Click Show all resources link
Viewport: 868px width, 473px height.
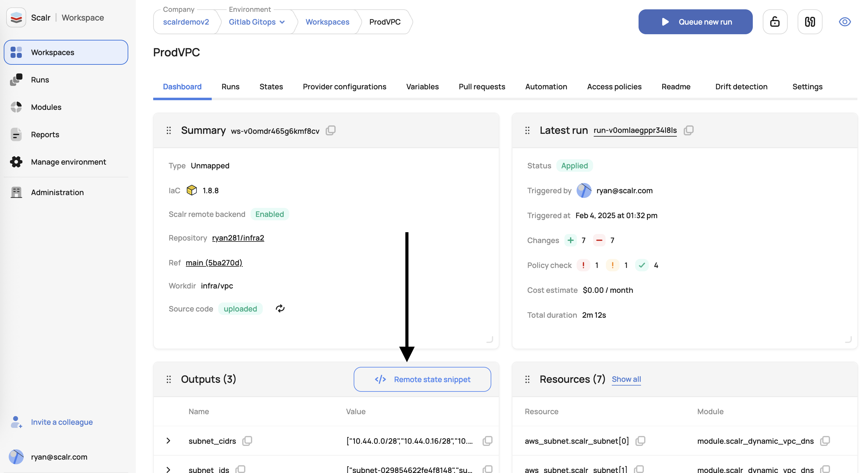[x=626, y=379]
